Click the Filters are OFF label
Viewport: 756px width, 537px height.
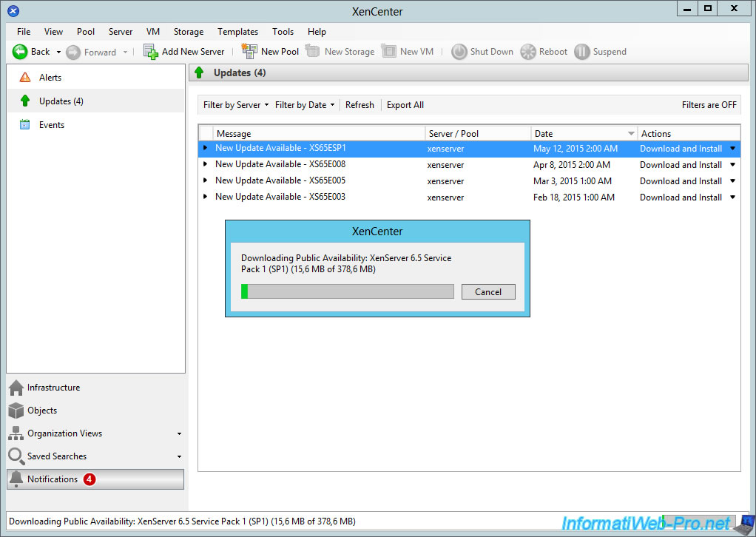(709, 104)
